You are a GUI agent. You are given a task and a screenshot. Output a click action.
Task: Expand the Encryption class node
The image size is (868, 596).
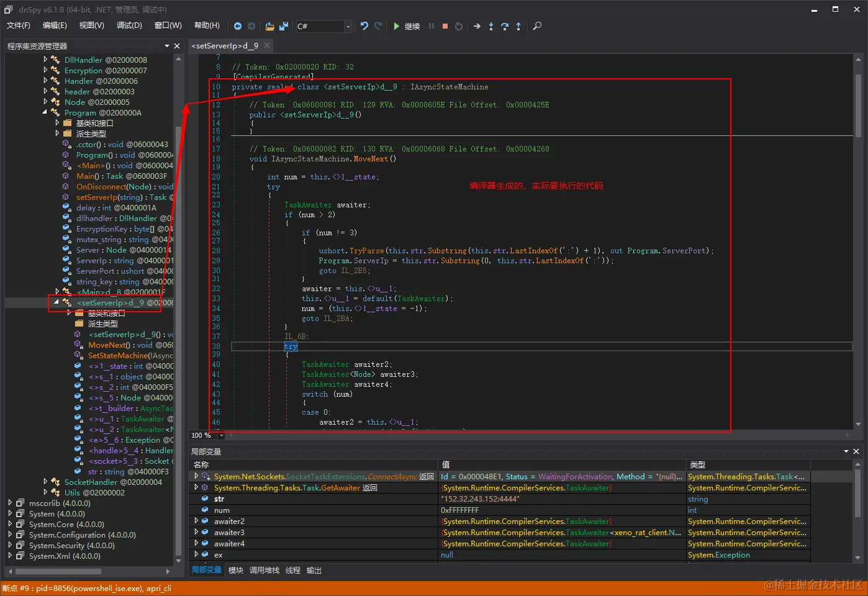click(45, 70)
